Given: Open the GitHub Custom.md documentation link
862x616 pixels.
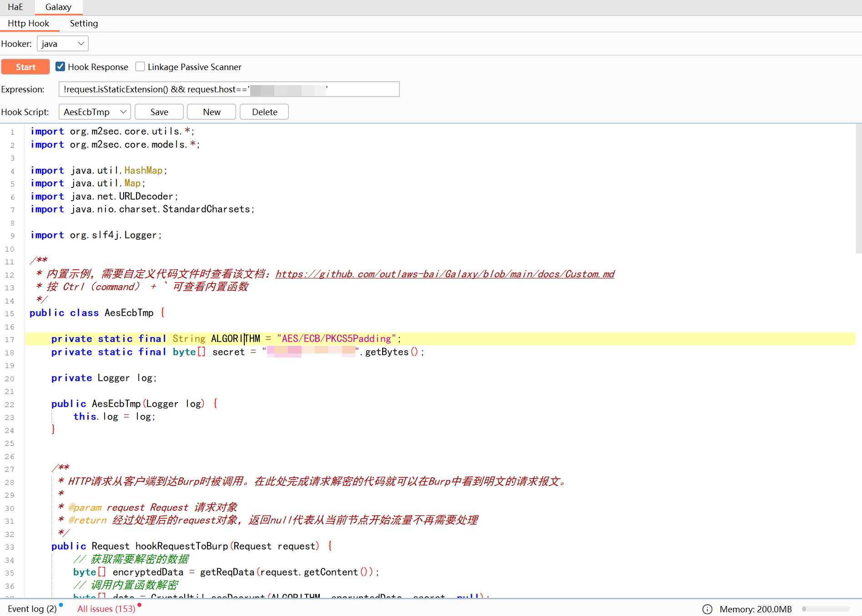Looking at the screenshot, I should pyautogui.click(x=445, y=274).
